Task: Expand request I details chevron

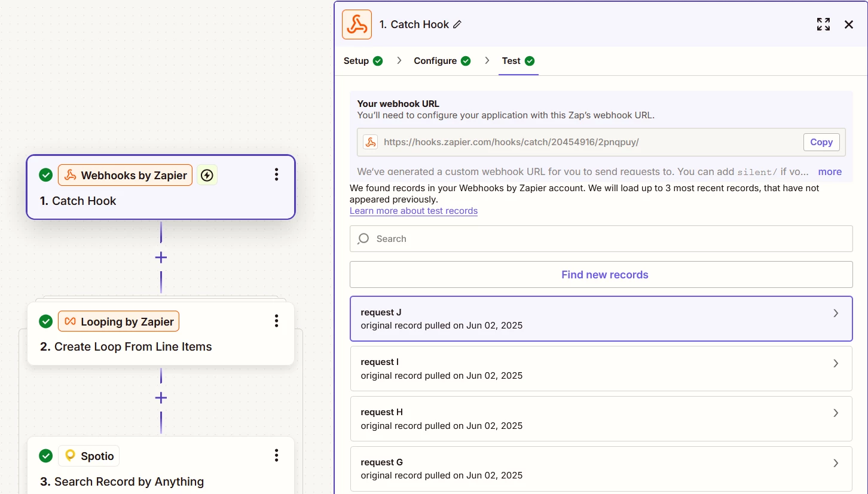Action: pyautogui.click(x=836, y=363)
